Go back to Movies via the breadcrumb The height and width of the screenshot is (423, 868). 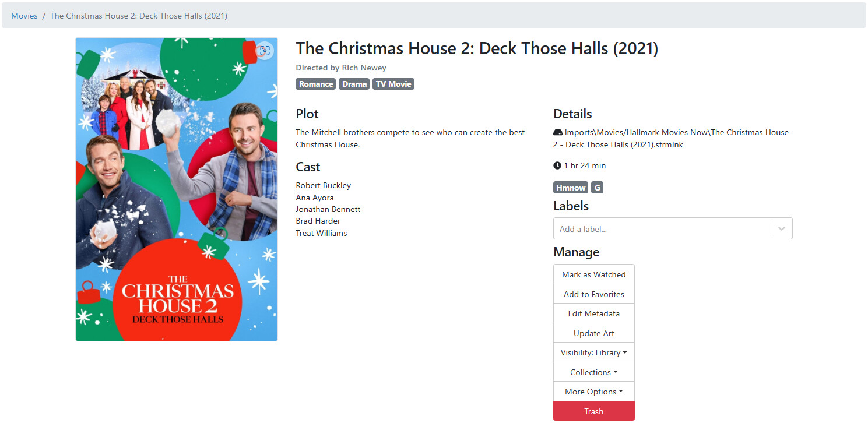tap(24, 16)
